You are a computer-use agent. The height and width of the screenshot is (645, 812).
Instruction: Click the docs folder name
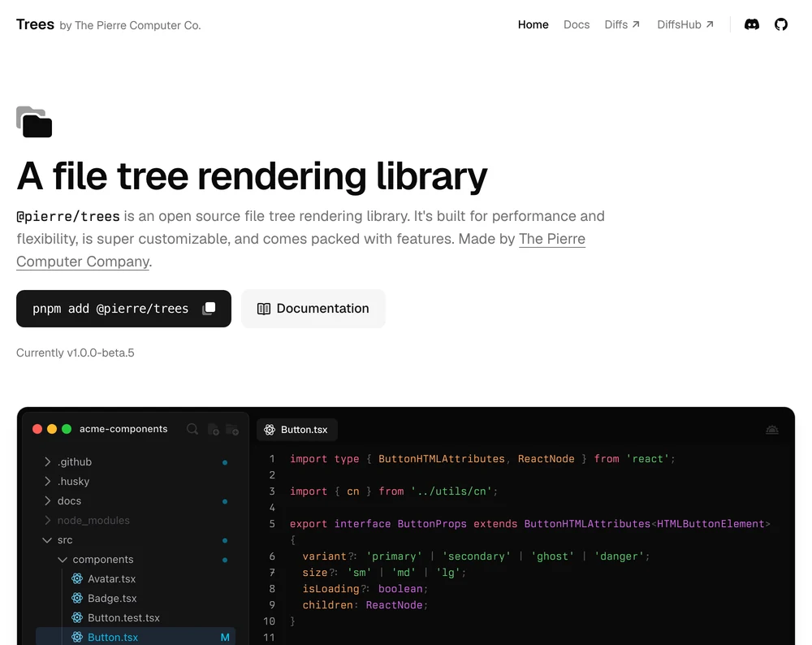pos(69,501)
